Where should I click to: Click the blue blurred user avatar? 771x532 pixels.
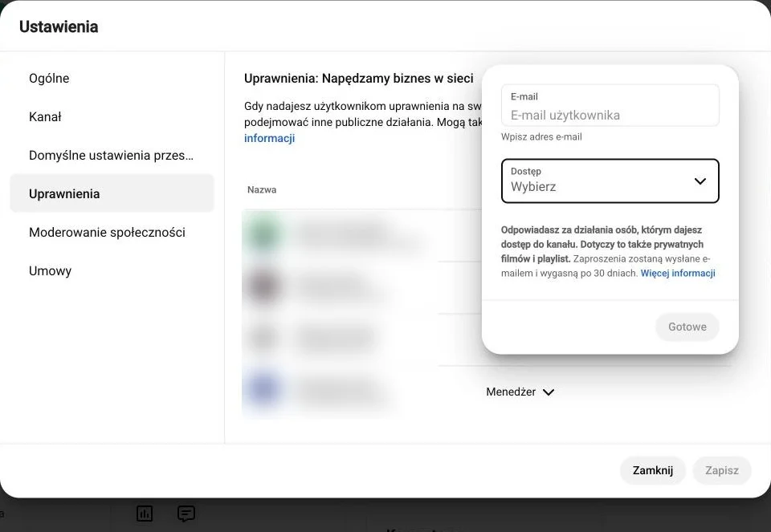coord(264,388)
